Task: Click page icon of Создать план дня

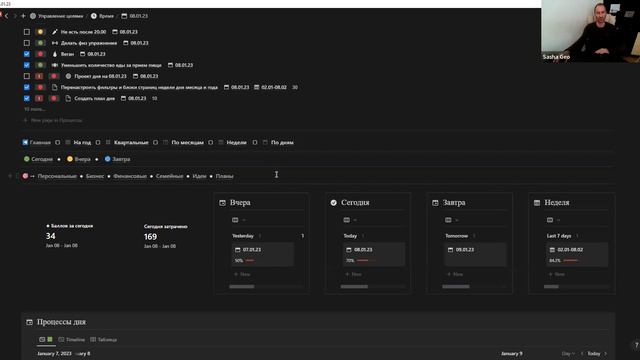Action: click(68, 98)
